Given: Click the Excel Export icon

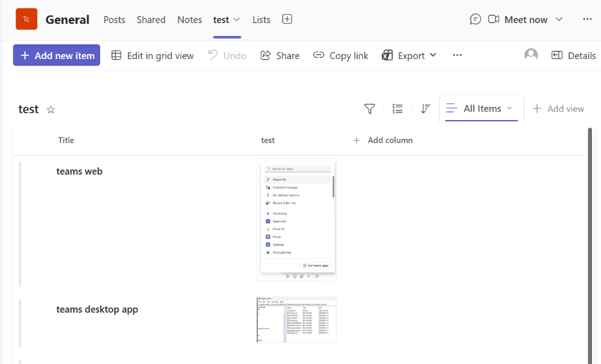Looking at the screenshot, I should coord(387,55).
